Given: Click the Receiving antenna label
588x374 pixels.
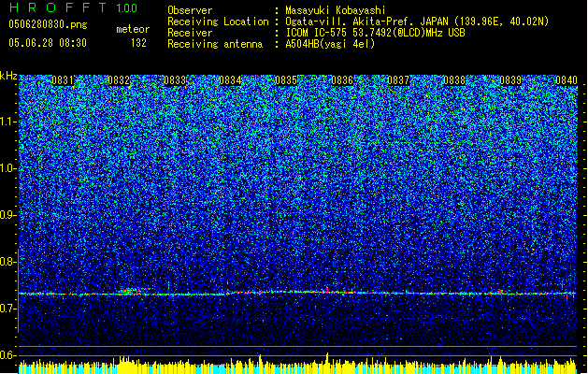Looking at the screenshot, I should pyautogui.click(x=215, y=44).
